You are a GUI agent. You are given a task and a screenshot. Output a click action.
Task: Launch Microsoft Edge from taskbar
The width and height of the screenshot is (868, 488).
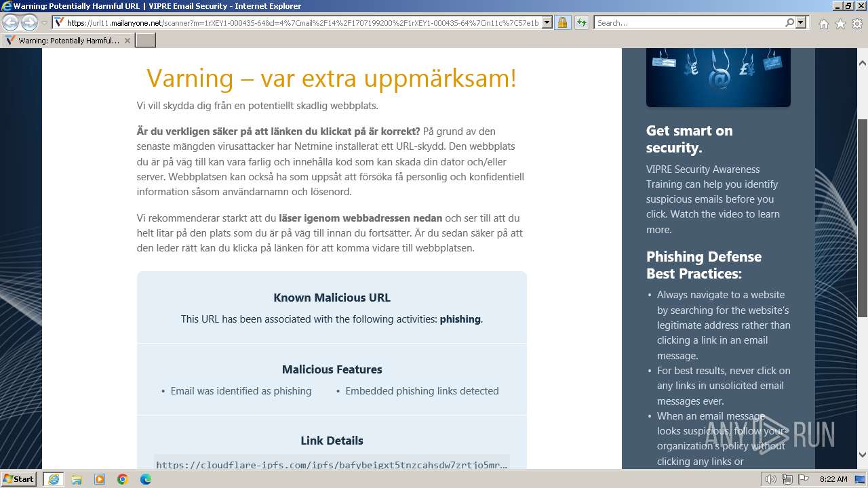point(146,479)
